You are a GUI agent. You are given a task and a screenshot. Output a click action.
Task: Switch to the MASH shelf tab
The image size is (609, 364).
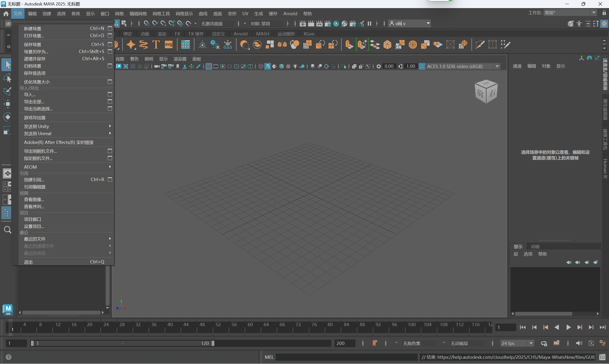coord(262,34)
